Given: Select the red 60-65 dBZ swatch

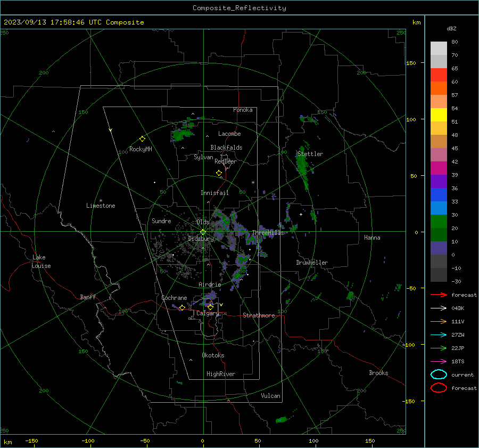Looking at the screenshot, I should (439, 75).
